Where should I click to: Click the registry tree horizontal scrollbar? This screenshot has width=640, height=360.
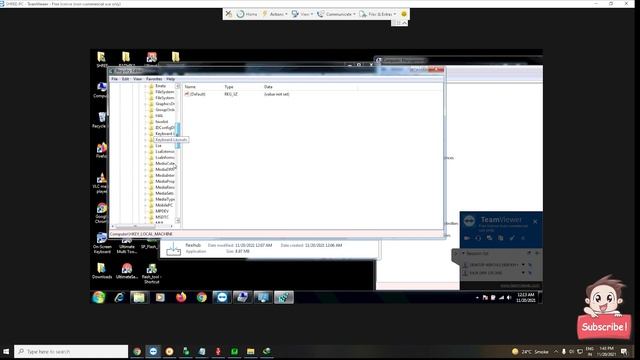[142, 226]
